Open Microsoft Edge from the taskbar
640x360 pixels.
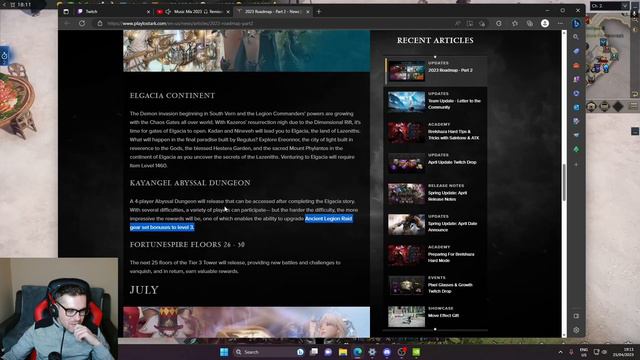[x=358, y=352]
